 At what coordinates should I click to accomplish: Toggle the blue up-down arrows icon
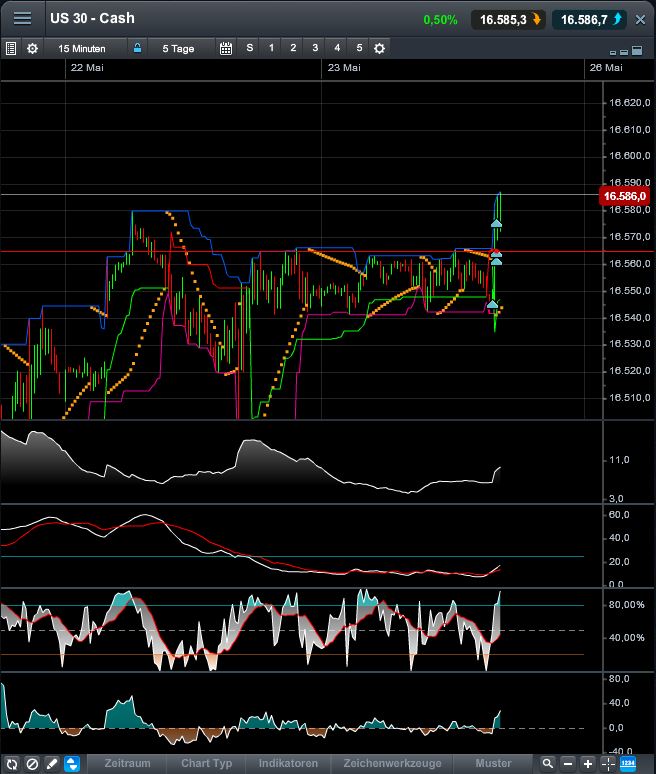72,764
